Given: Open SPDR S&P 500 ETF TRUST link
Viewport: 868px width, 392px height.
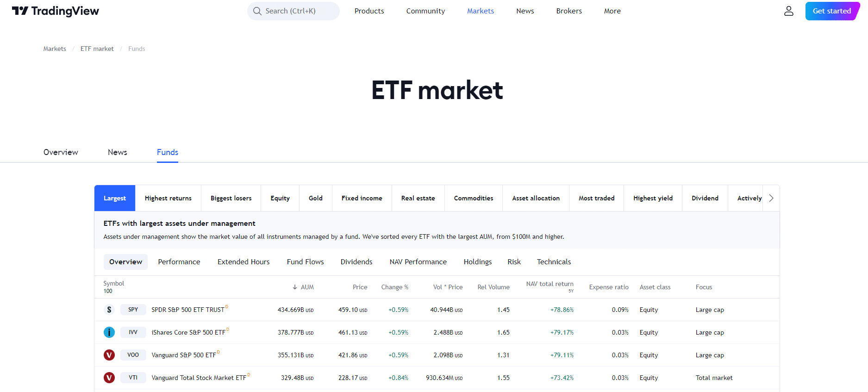Looking at the screenshot, I should click(x=188, y=310).
